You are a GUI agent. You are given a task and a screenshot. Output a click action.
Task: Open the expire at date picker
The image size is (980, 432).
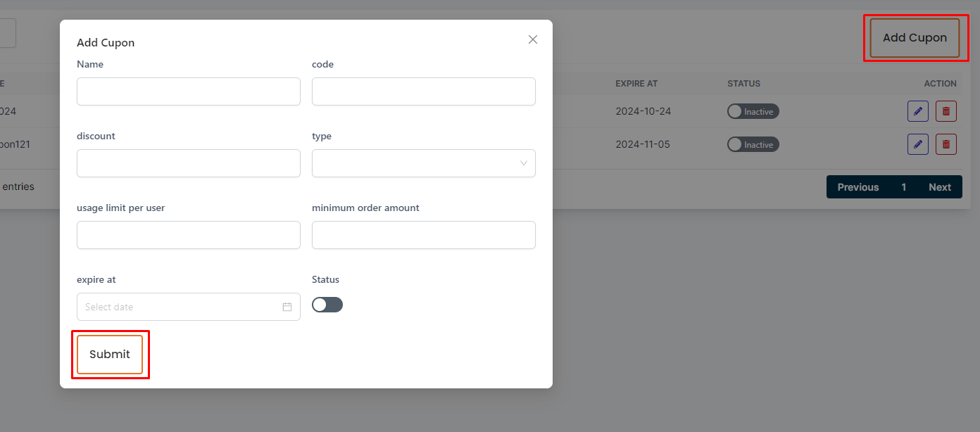[x=180, y=307]
